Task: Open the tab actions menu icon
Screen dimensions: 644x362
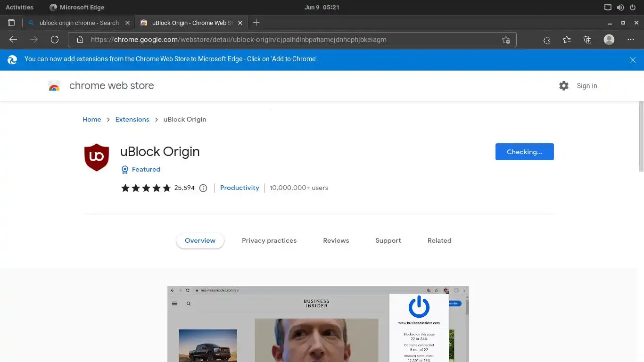Action: click(x=11, y=23)
